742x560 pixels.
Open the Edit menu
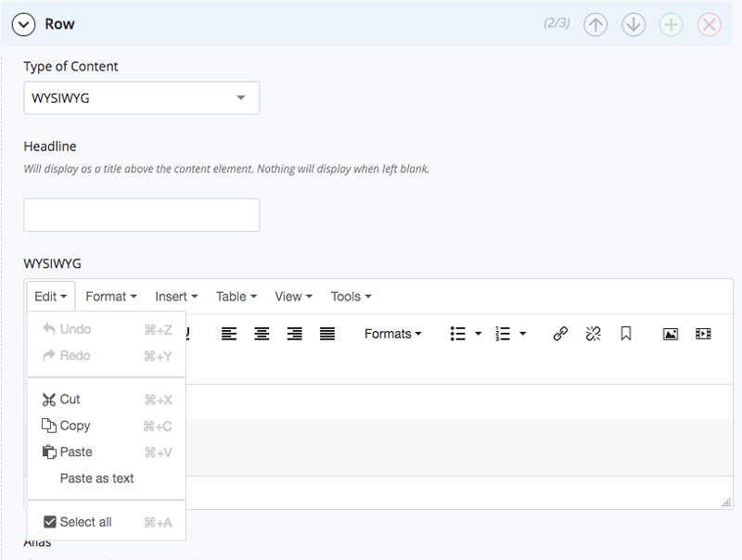(51, 297)
